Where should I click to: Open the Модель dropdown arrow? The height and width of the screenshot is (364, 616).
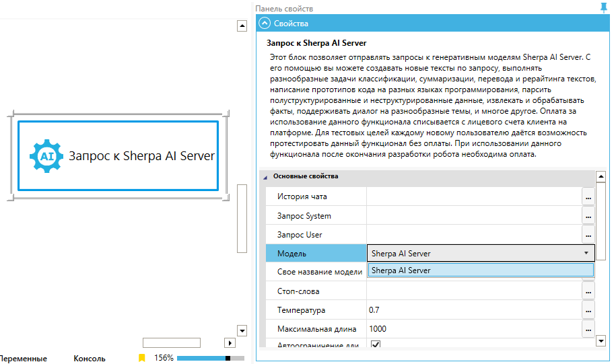pos(586,253)
